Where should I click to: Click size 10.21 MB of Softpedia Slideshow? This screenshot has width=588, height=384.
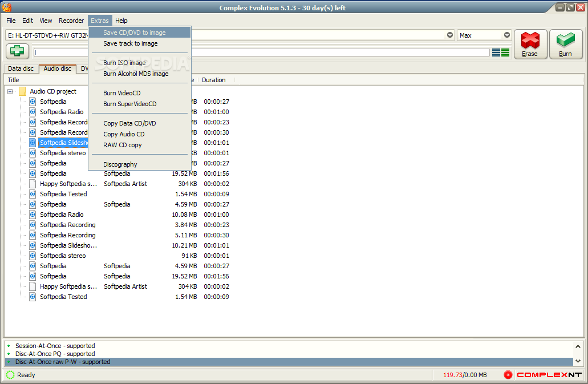pos(185,245)
